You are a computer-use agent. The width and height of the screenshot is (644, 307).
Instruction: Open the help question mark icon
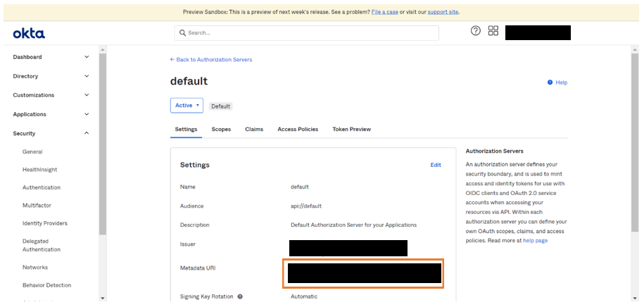476,31
